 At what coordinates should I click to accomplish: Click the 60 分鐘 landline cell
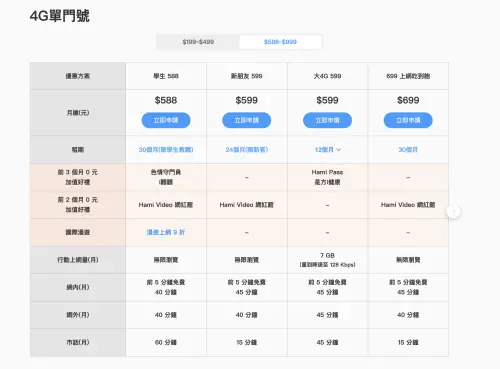[x=166, y=342]
